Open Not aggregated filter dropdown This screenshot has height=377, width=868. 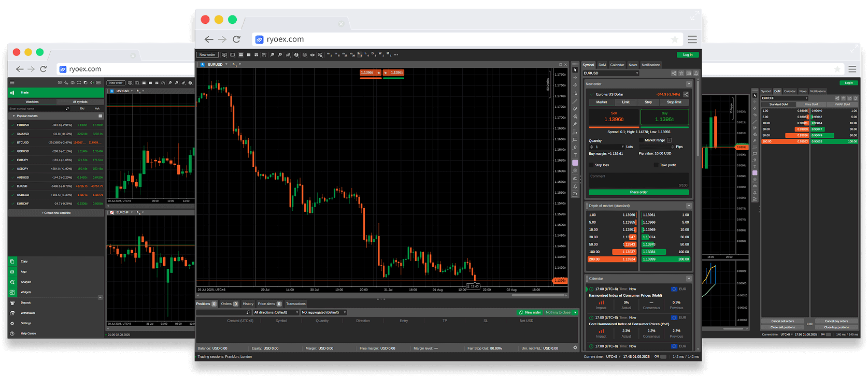click(323, 312)
